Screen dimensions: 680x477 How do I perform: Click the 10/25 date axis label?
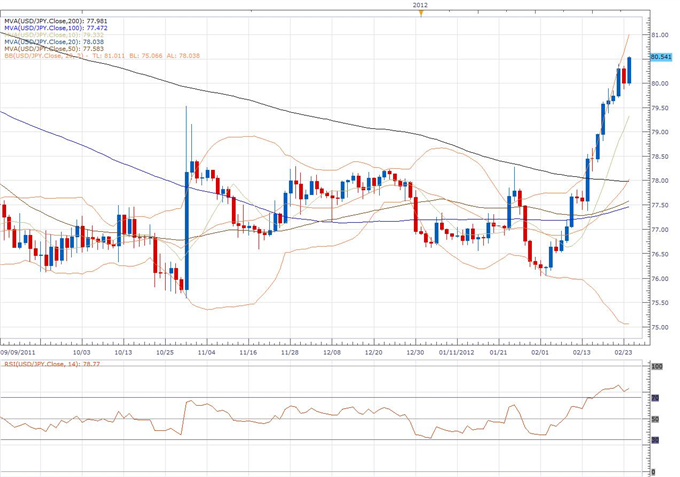pos(165,352)
